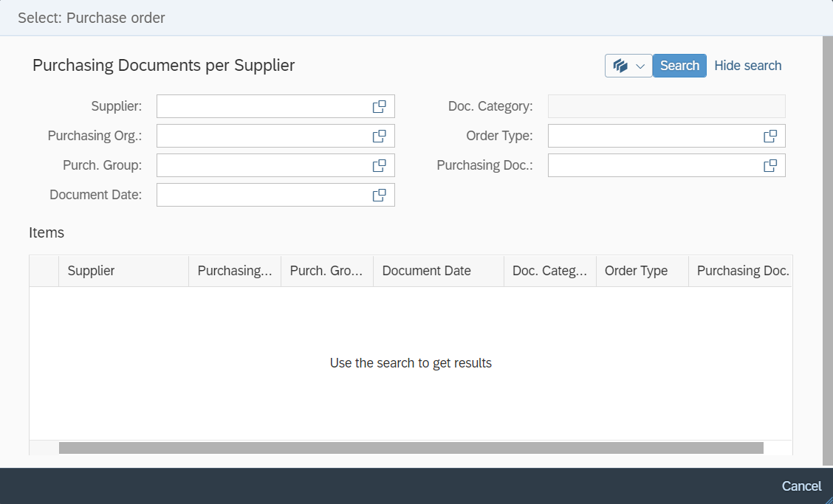Open value help icon for Document Date field
Image resolution: width=833 pixels, height=504 pixels.
coord(379,195)
